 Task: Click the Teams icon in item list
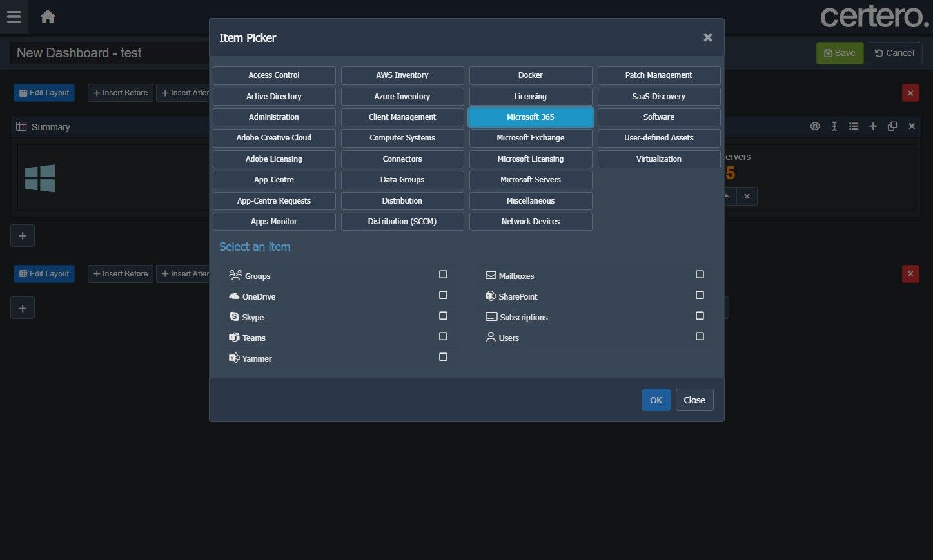pos(234,337)
